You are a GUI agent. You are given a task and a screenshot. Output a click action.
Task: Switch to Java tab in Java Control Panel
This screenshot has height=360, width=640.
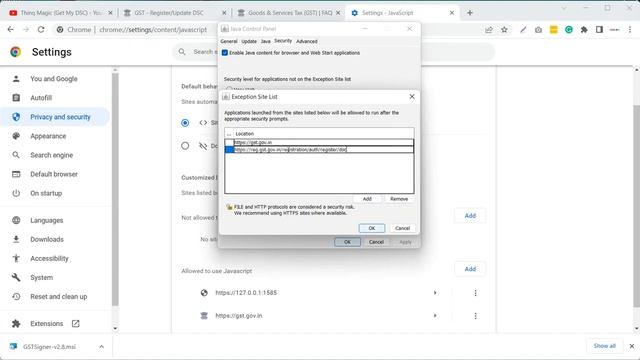point(265,41)
